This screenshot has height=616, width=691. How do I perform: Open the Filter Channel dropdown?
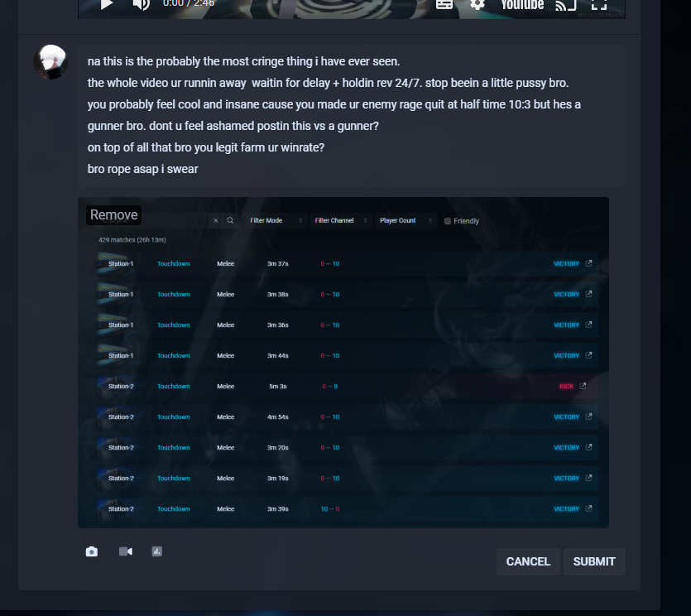pos(341,220)
